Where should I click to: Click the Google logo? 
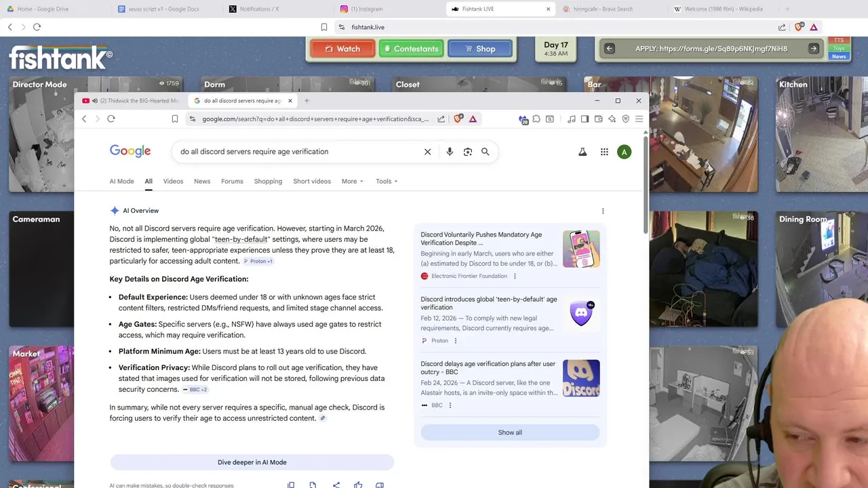pyautogui.click(x=130, y=151)
